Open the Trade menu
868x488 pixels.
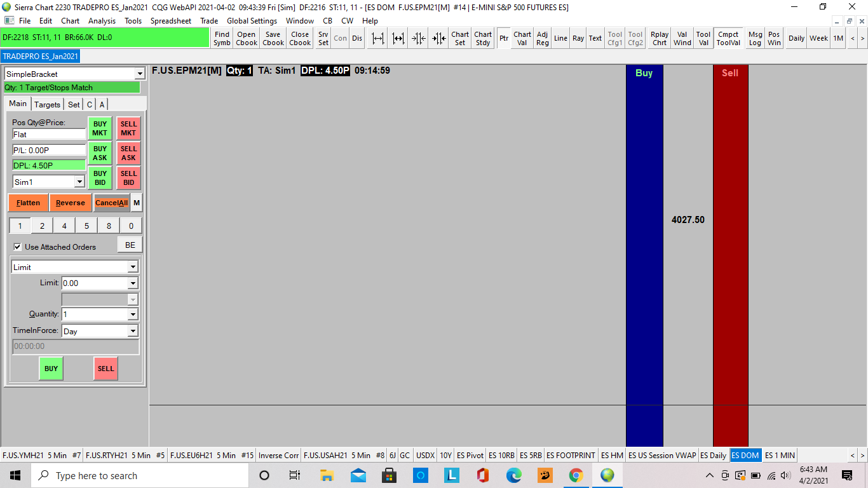coord(209,21)
